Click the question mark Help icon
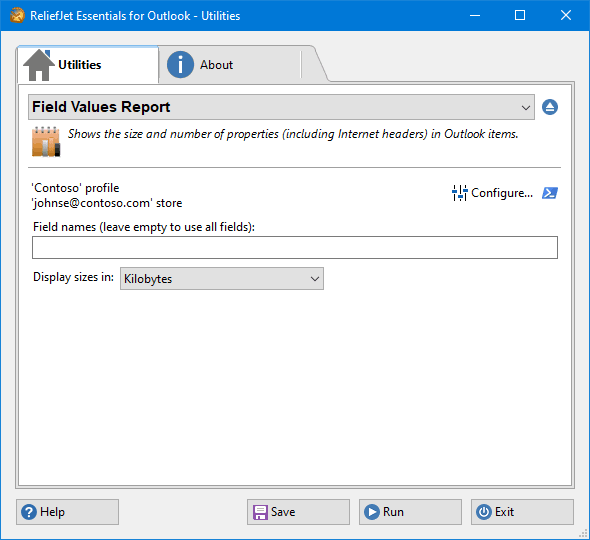Screen dimensions: 590x540 pos(29,512)
